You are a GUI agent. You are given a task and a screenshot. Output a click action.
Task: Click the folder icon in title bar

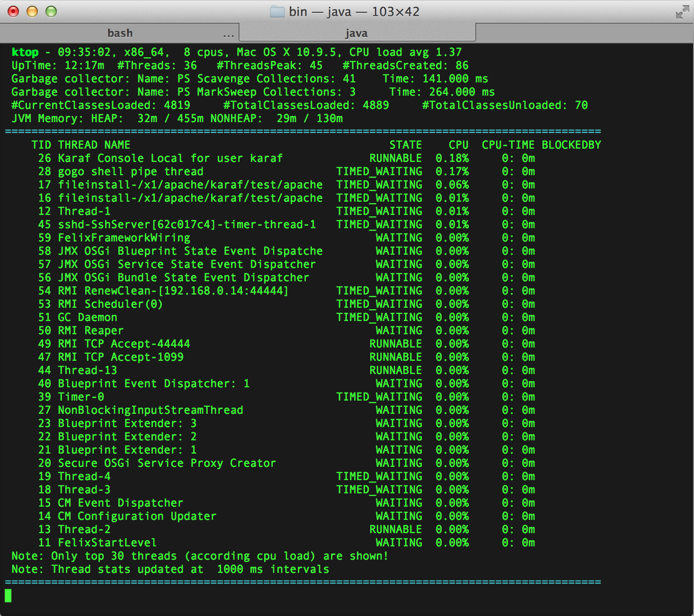[x=277, y=11]
